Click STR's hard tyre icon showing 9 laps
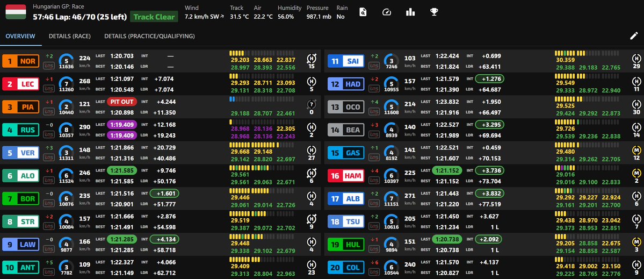Image resolution: width=644 pixels, height=279 pixels. click(x=312, y=219)
